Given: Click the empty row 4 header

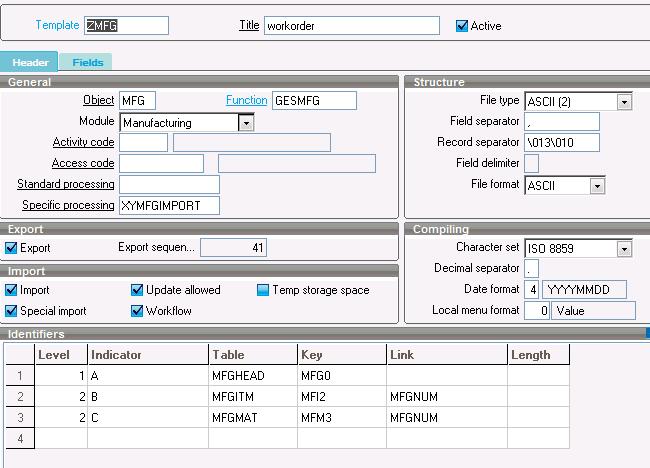Looking at the screenshot, I should 17,438.
